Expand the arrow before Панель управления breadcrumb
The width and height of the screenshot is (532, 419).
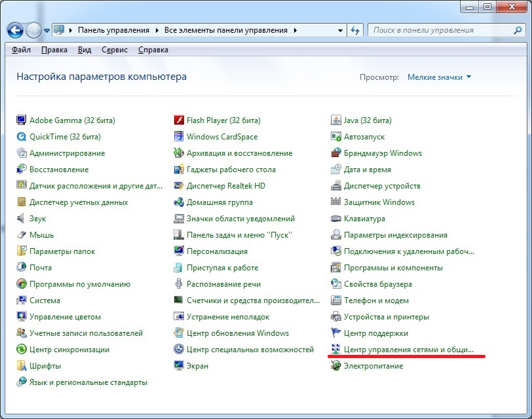(71, 30)
